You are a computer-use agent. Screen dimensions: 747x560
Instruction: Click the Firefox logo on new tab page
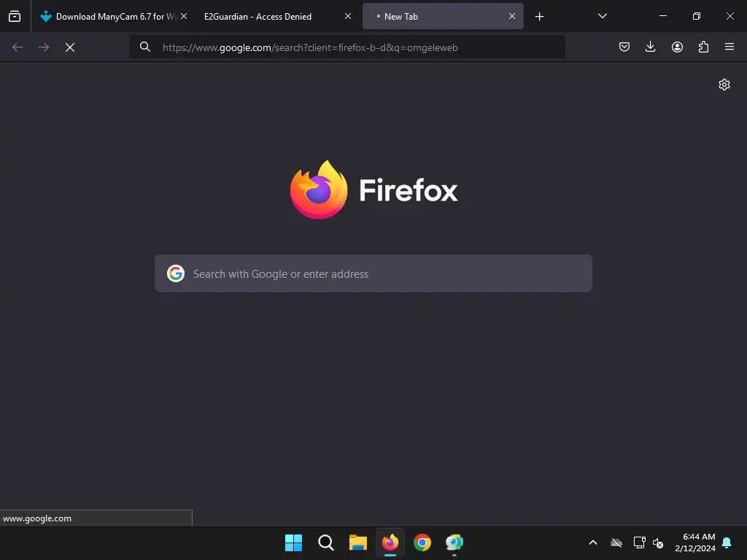click(373, 190)
